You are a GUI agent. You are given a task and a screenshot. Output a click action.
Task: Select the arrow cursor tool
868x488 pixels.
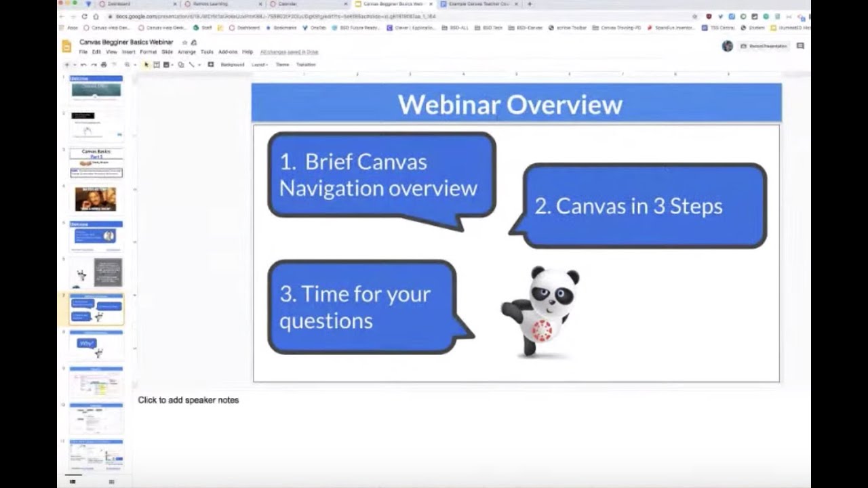coord(146,64)
